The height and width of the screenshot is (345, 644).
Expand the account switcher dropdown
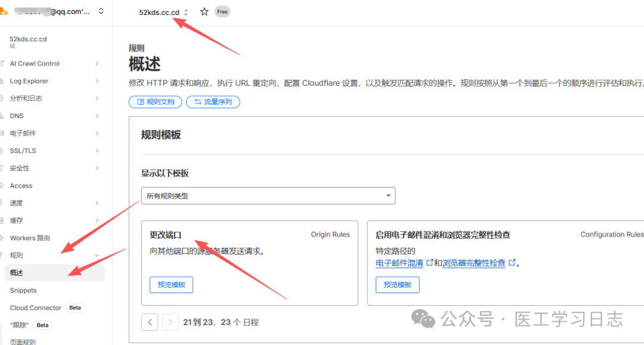[101, 11]
